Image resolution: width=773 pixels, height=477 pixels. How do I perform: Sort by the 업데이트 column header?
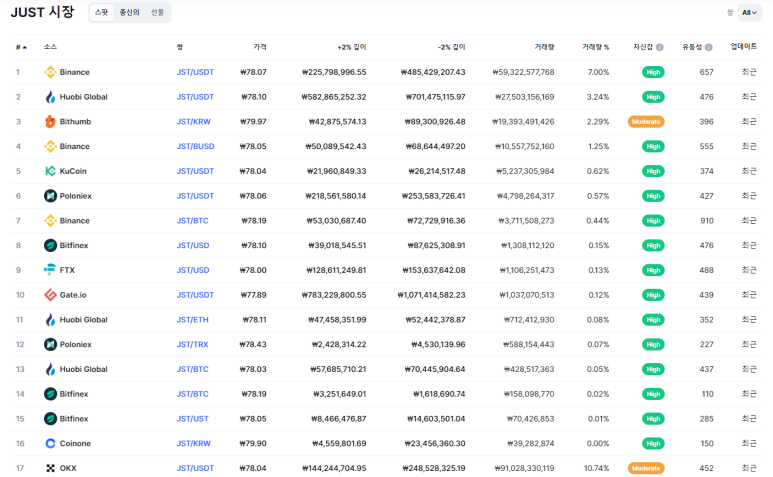[743, 46]
